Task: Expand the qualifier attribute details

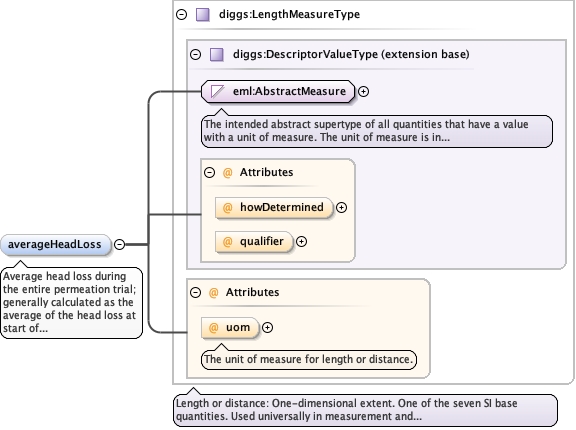Action: click(302, 242)
